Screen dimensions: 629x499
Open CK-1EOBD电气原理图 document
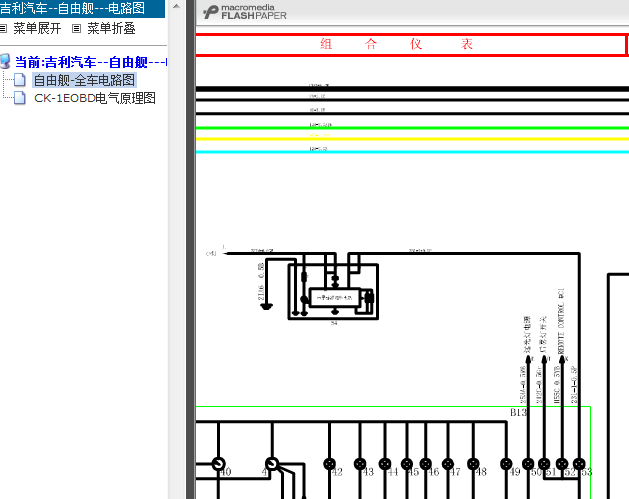tap(95, 98)
